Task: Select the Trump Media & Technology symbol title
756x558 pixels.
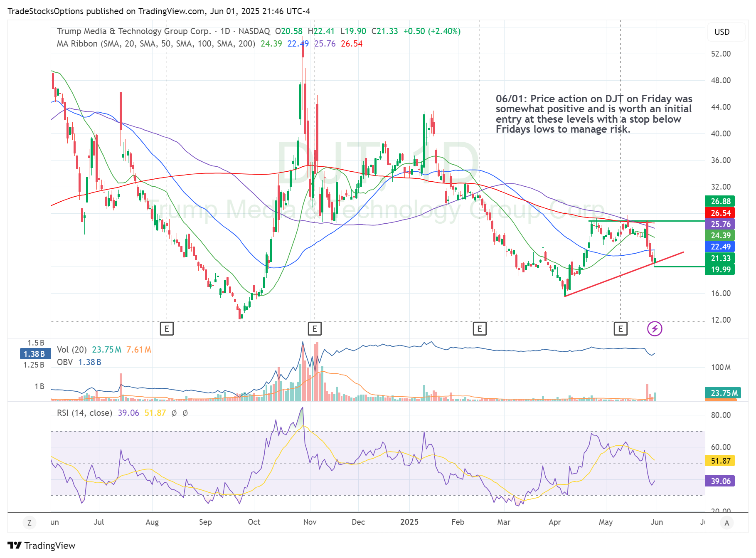Action: click(x=134, y=31)
